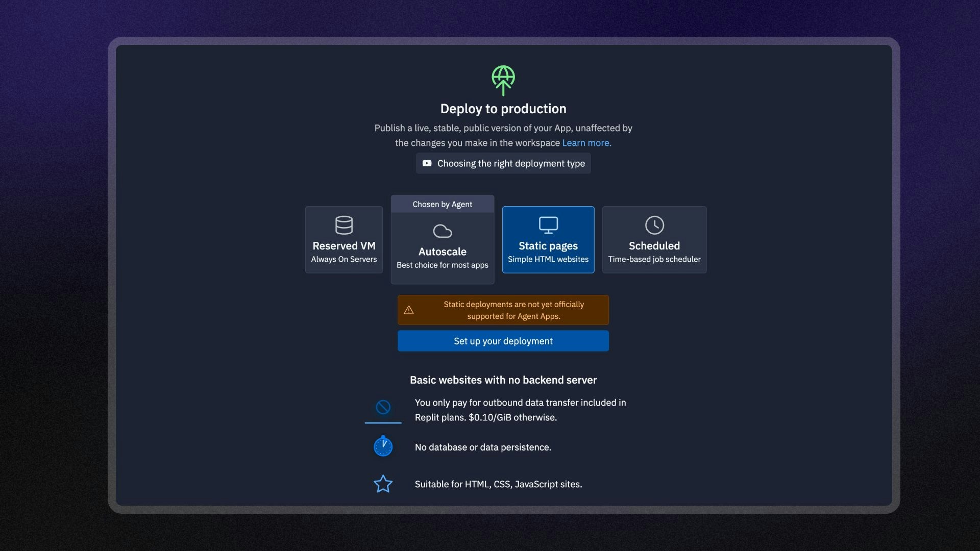This screenshot has width=980, height=551.
Task: Click Suitable for HTML, CSS, JavaScript sites text
Action: (x=498, y=484)
